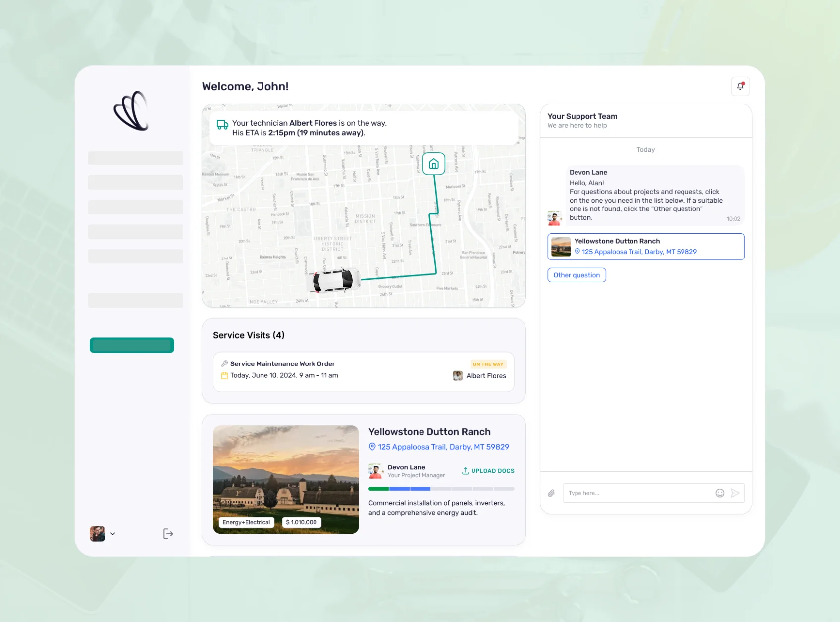Click Yellowstone Dutton Ranch project title
Screen dimensions: 840x622
(x=429, y=432)
